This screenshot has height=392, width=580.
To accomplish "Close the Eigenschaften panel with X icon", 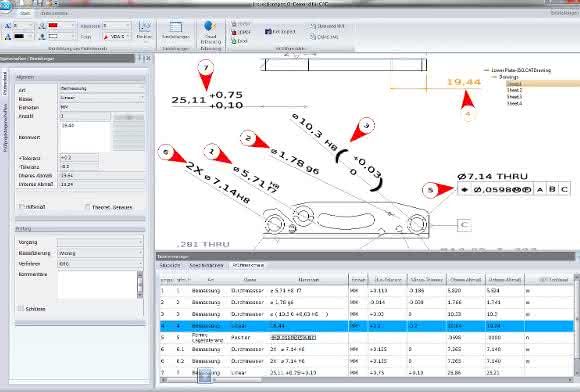I will coord(148,58).
